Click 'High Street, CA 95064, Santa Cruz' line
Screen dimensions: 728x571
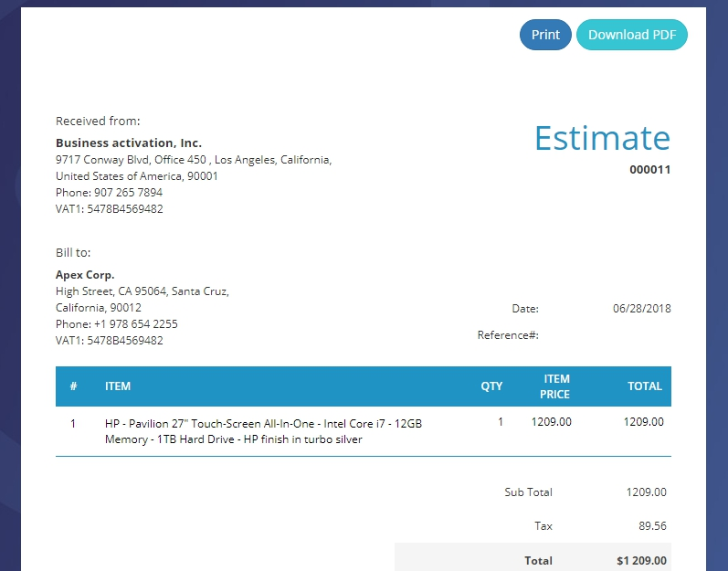coord(142,291)
